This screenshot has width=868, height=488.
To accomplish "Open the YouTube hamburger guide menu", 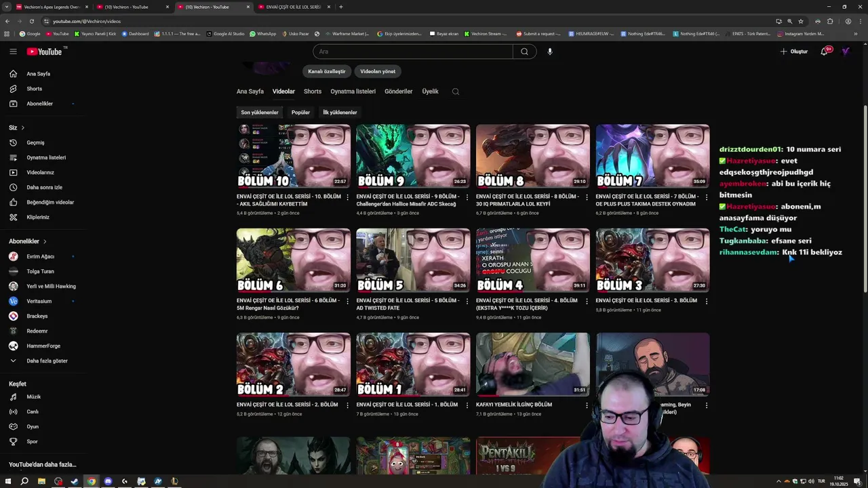I will pos(13,52).
